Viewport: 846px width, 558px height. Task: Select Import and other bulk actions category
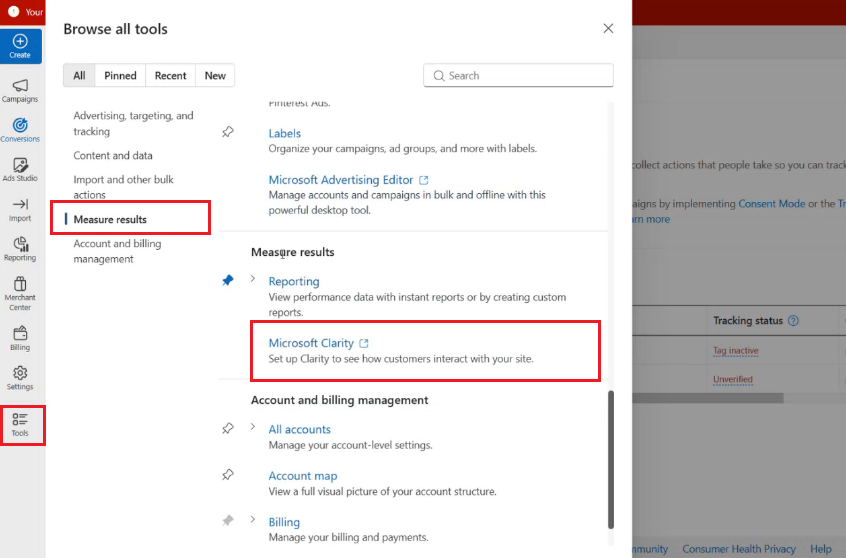[x=124, y=187]
